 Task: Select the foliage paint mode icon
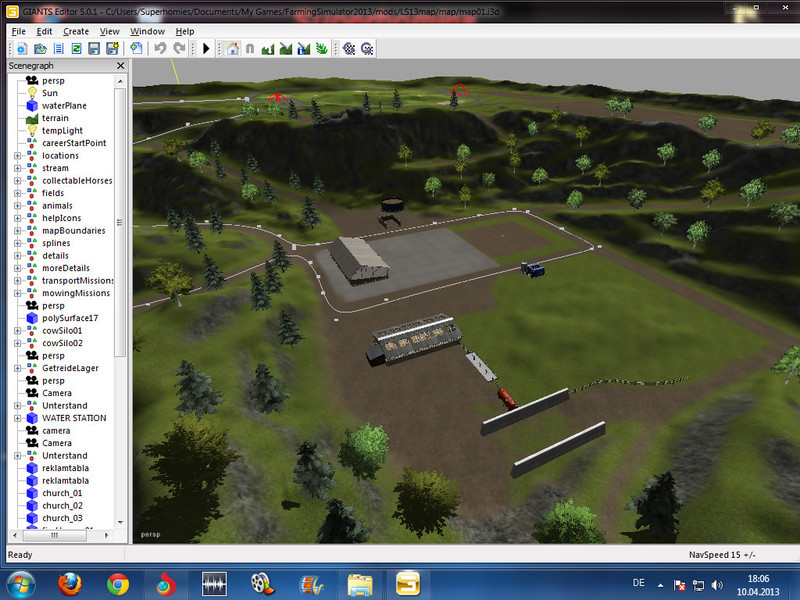click(321, 49)
